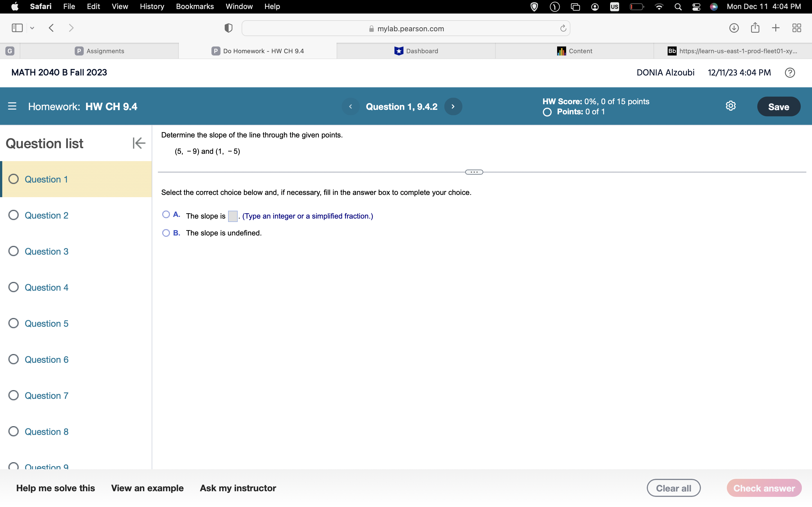Expand the sidebar dropdown chevron in Safari
The height and width of the screenshot is (507, 812).
tap(32, 28)
